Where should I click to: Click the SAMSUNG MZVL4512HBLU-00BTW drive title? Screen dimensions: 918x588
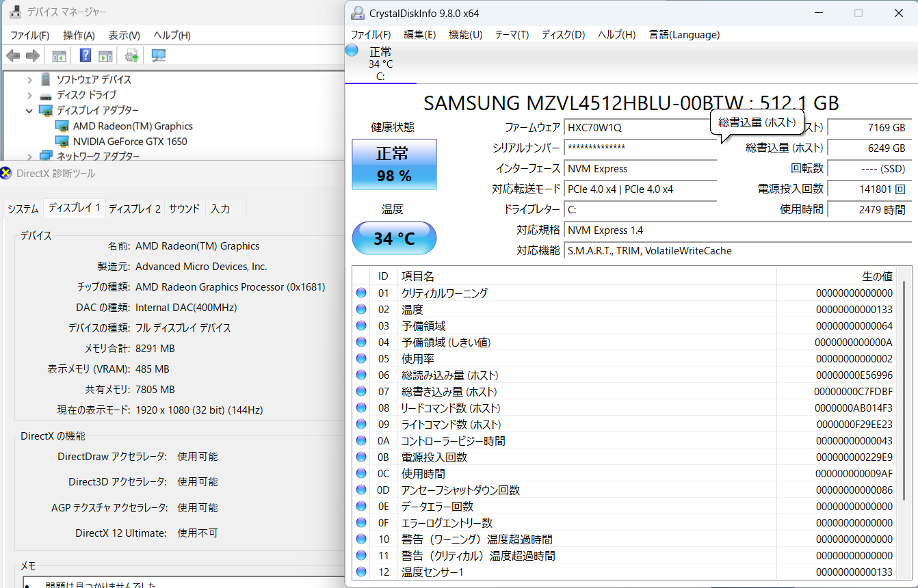tap(631, 103)
